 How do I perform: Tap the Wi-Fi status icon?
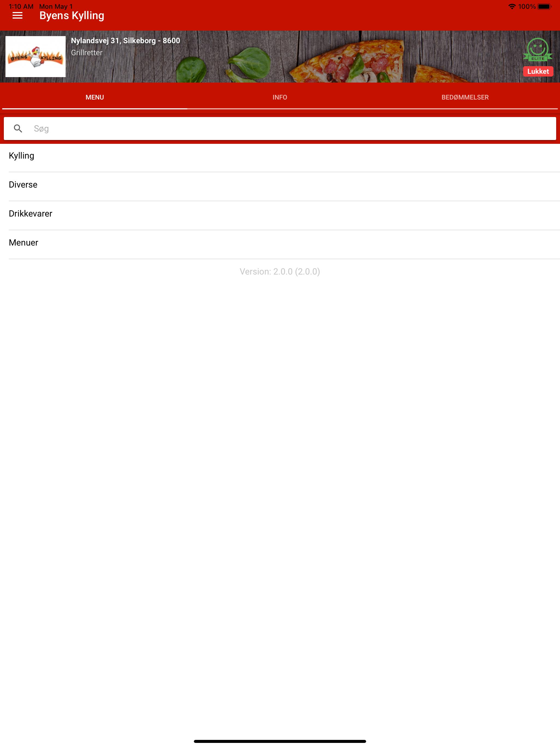point(512,6)
